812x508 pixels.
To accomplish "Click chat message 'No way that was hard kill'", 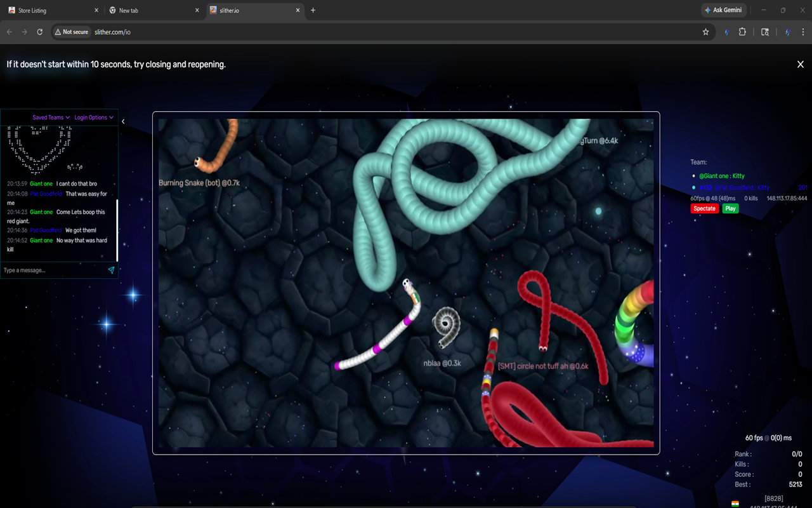I will (57, 245).
